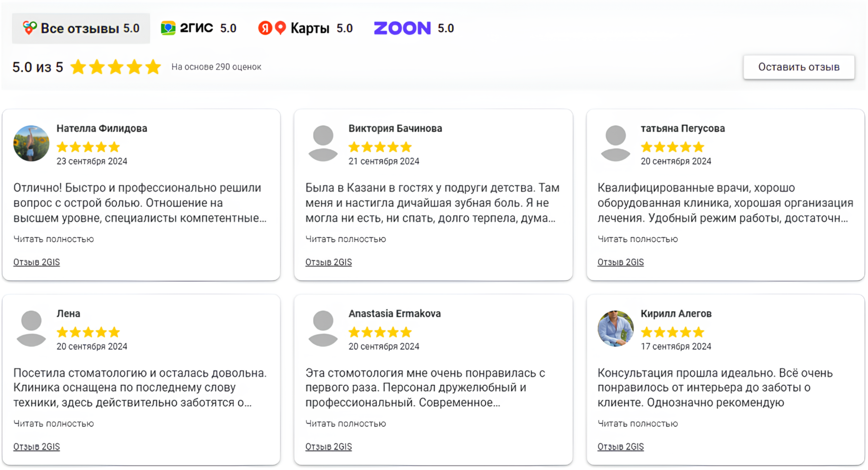Expand Виктория Бачинова's review with Читать полностью
Viewport: 868px width, 470px height.
pyautogui.click(x=345, y=239)
